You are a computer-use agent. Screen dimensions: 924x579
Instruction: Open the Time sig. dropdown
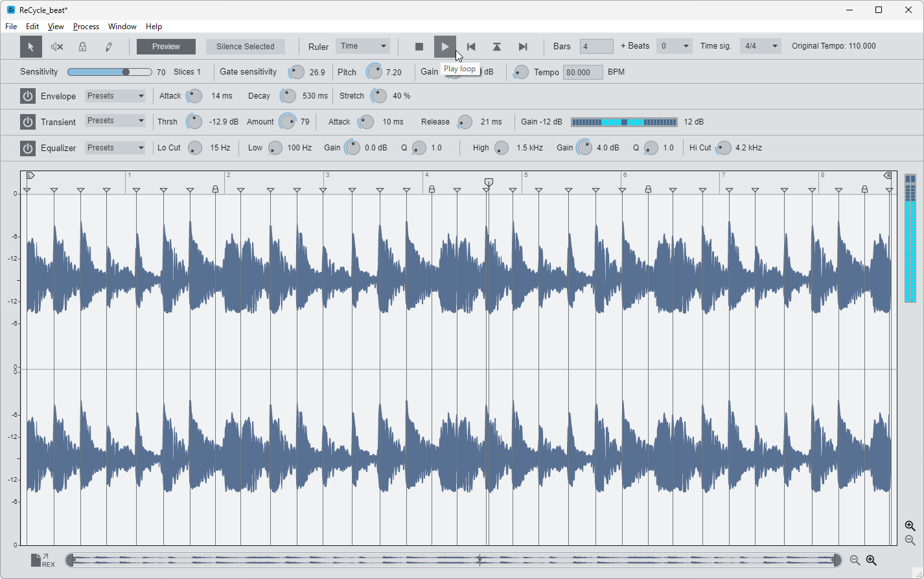761,46
